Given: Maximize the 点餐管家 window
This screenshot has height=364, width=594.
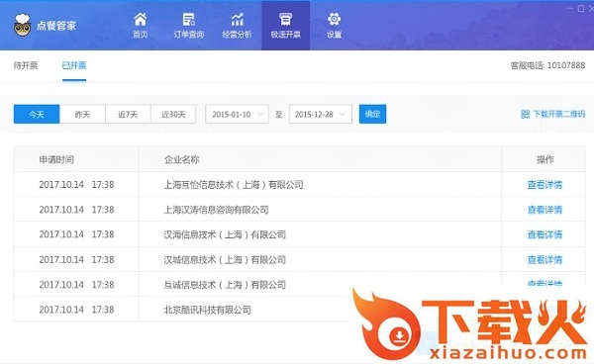Looking at the screenshot, I should point(581,8).
